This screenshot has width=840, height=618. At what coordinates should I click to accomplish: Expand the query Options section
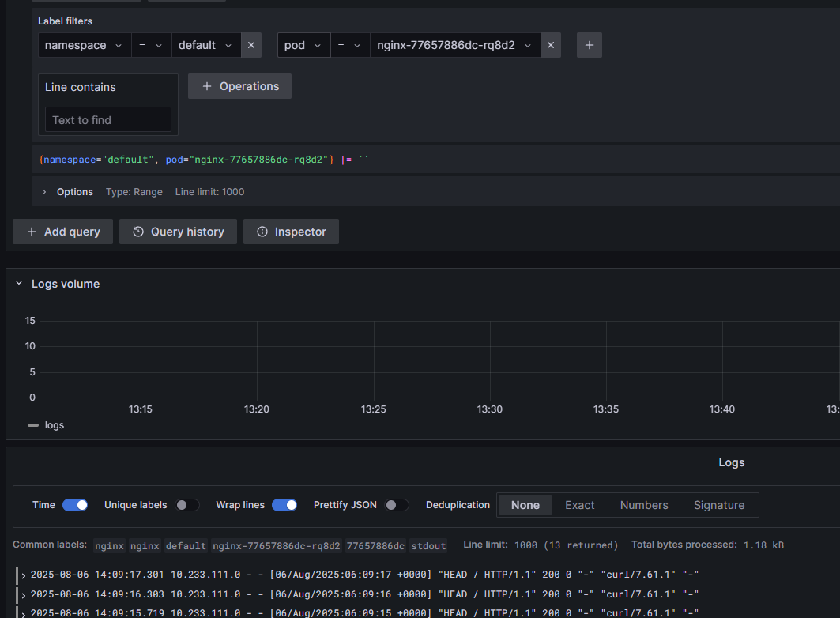click(44, 192)
